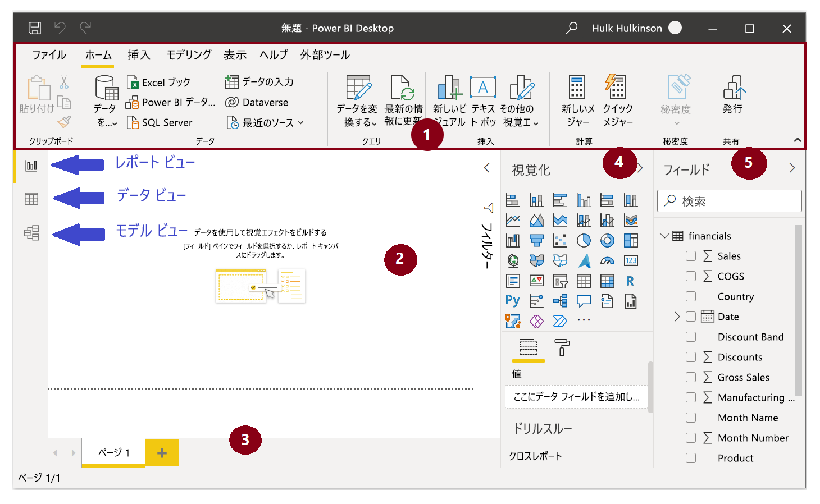Select the gauge visual

(x=607, y=260)
